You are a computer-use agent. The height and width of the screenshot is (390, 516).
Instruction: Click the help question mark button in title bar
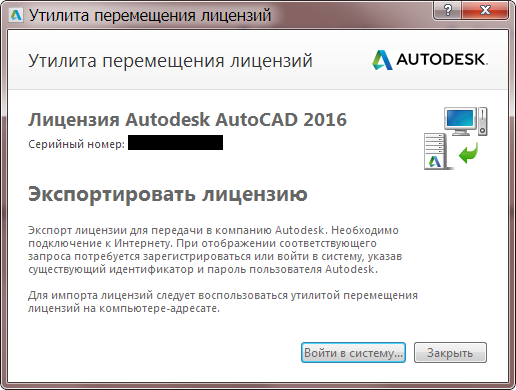coord(448,10)
